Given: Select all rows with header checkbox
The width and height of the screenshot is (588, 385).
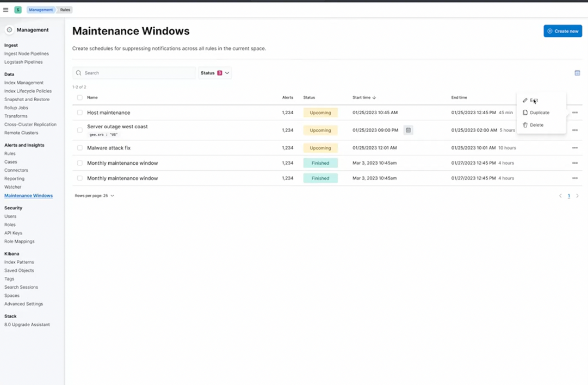Looking at the screenshot, I should tap(79, 97).
